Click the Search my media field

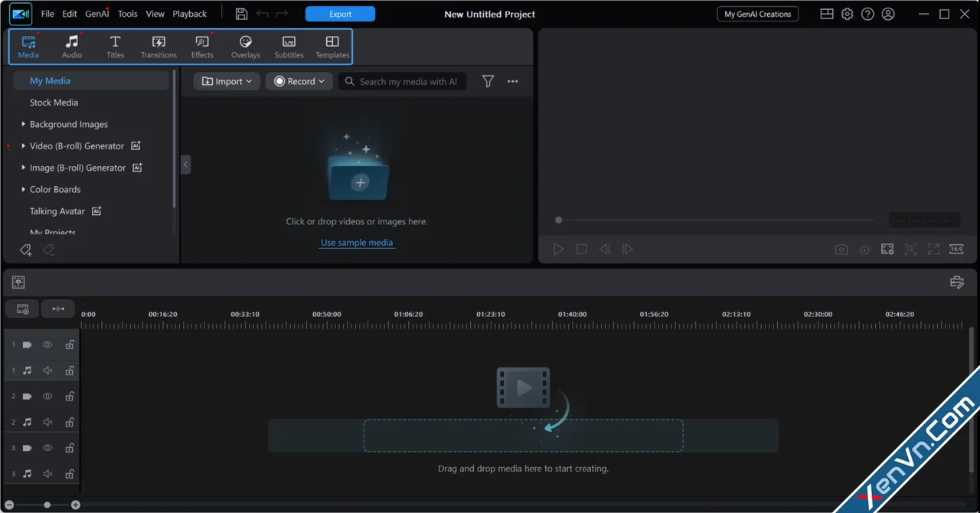click(x=403, y=81)
